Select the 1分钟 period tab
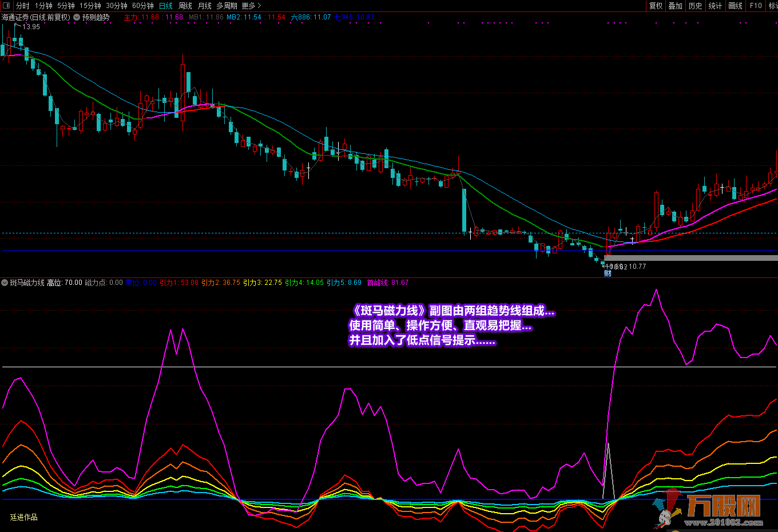The image size is (778, 532). tap(43, 6)
